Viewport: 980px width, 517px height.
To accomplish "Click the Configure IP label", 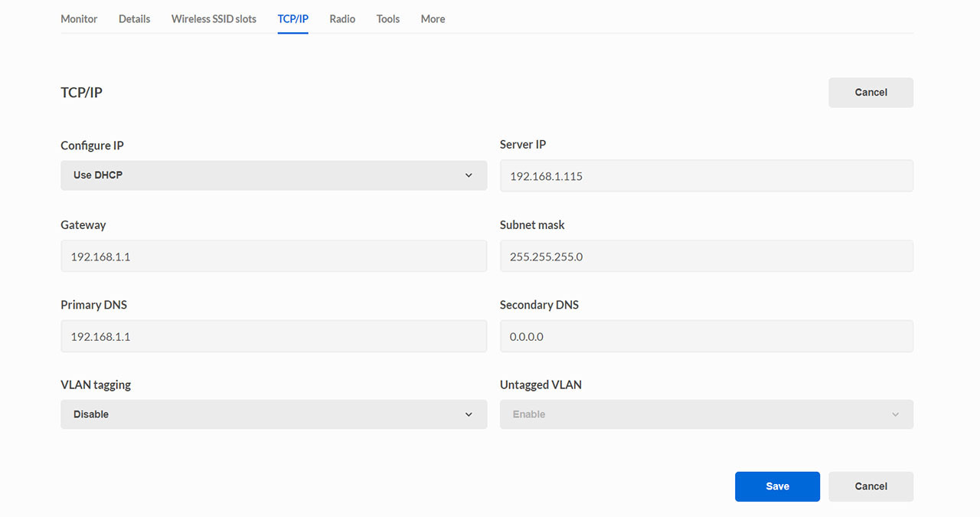I will 92,146.
